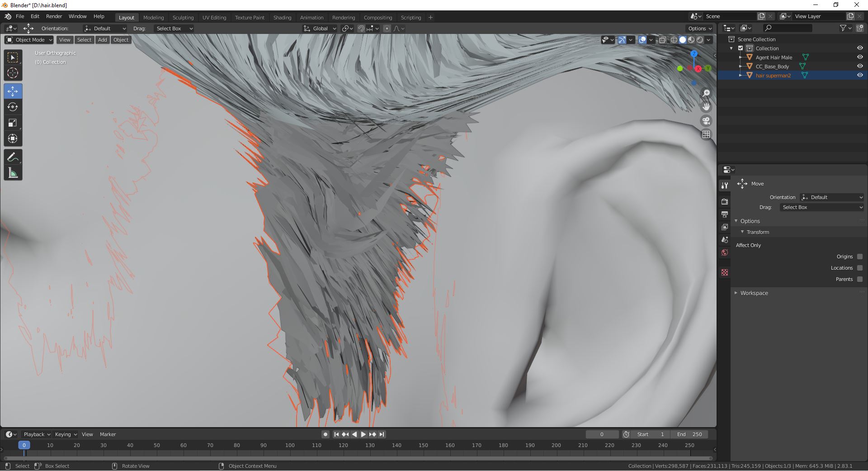Open the Object Mode dropdown
The image size is (868, 471).
click(29, 40)
